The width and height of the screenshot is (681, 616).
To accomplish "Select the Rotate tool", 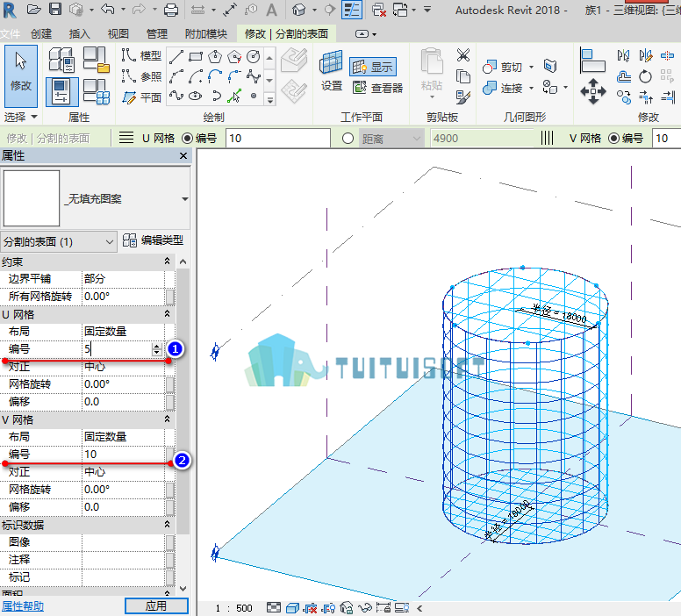I will pos(645,77).
